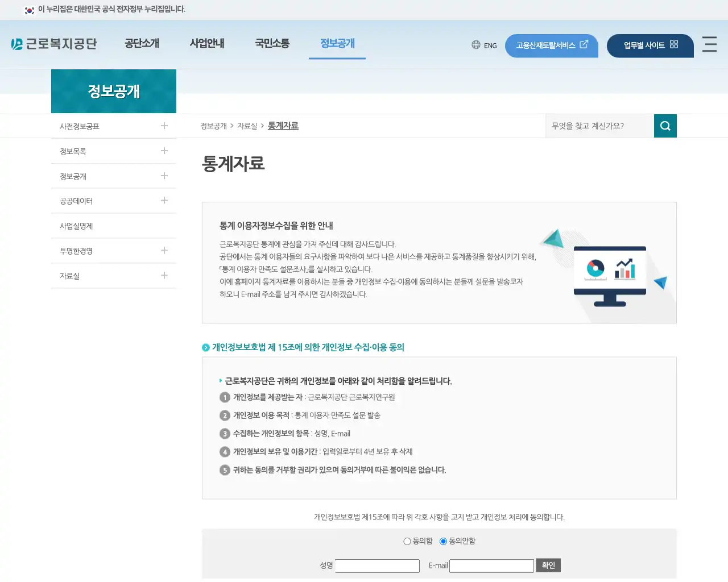Open the 국민소통 menu item
Image resolution: width=728 pixels, height=582 pixels.
(x=272, y=43)
